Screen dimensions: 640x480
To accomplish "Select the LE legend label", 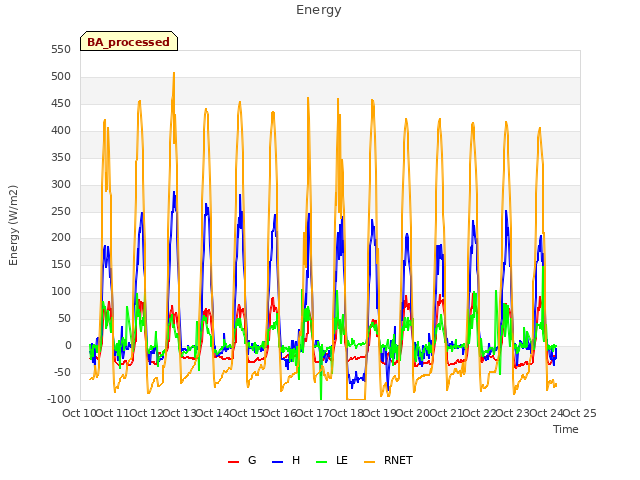I will click(x=342, y=460).
